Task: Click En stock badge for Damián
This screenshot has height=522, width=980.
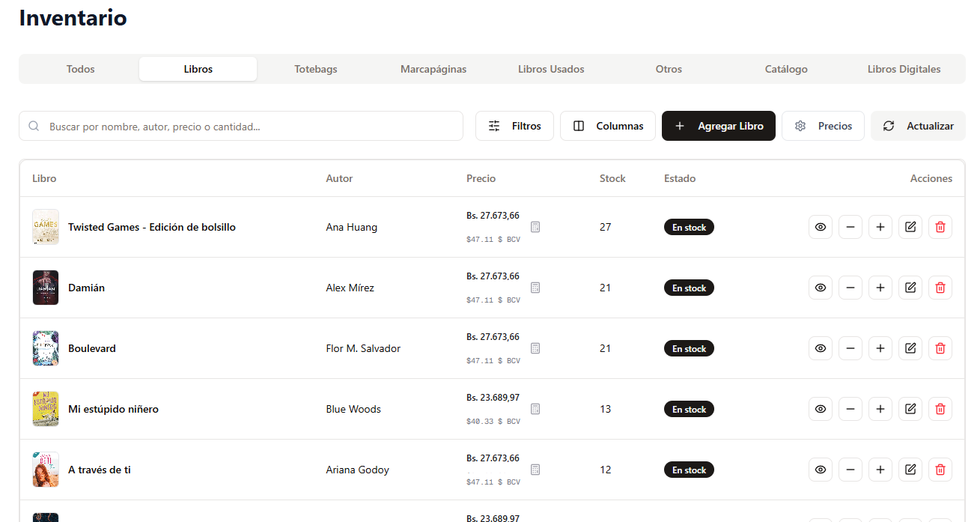Action: tap(689, 288)
